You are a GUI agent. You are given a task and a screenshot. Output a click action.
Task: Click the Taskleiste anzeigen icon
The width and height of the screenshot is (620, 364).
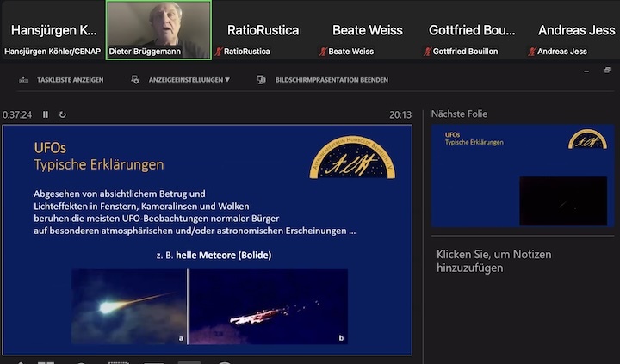point(23,80)
